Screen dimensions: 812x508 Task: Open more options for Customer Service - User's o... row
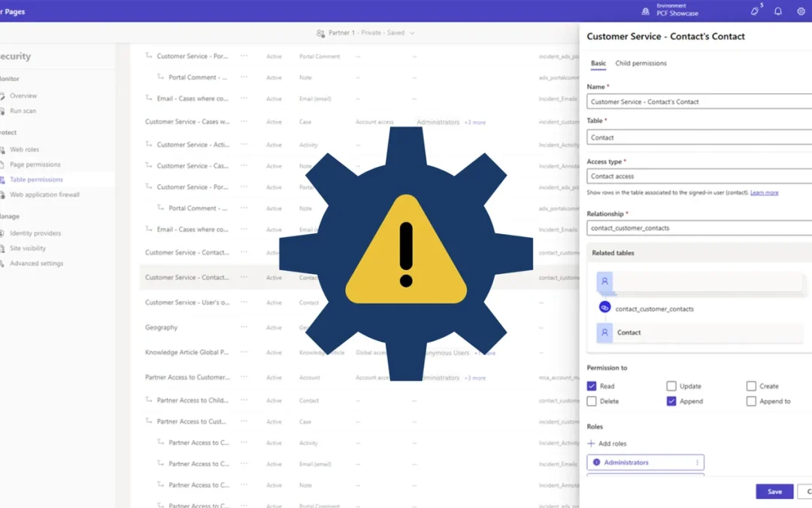pos(244,302)
